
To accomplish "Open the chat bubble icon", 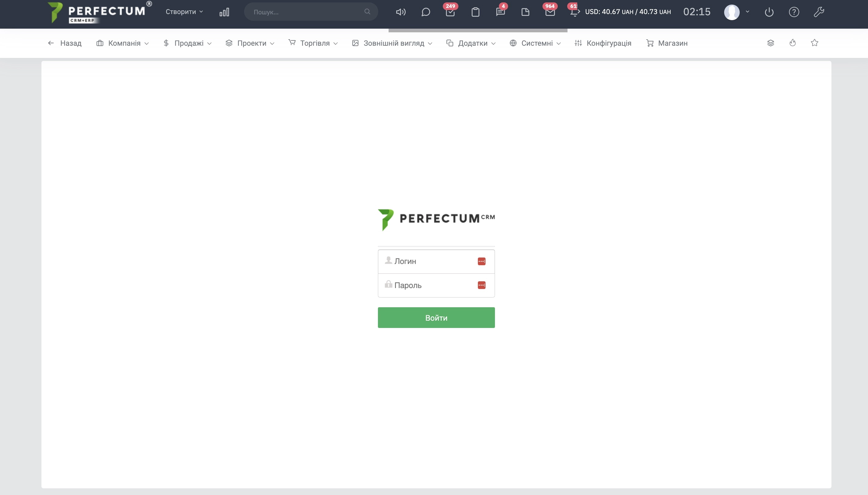I will [x=425, y=12].
